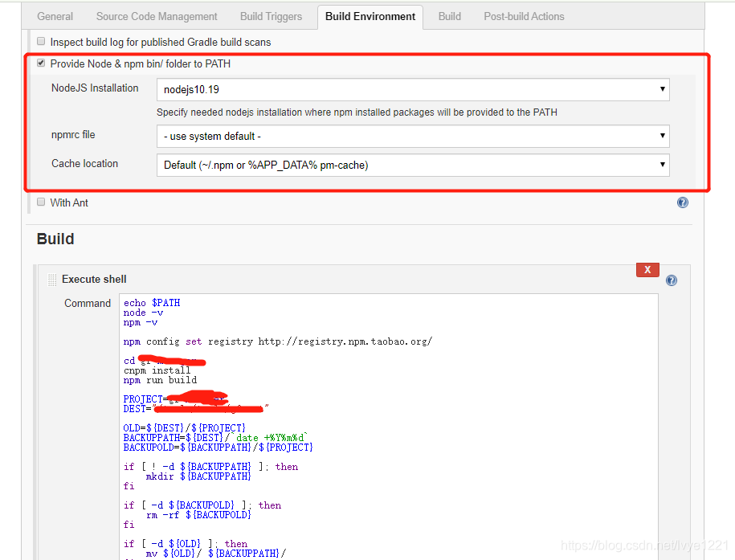Delete the Execute shell build step
Viewport: 735px width, 560px height.
coord(647,270)
